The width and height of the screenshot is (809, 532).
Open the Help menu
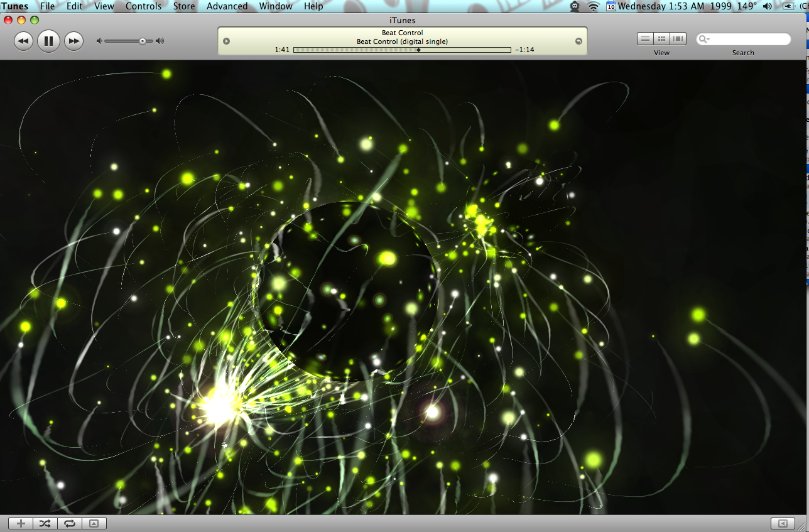pyautogui.click(x=313, y=6)
